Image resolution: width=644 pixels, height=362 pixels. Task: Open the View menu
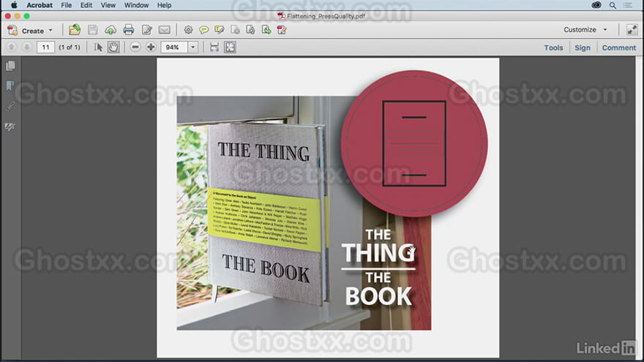point(108,5)
